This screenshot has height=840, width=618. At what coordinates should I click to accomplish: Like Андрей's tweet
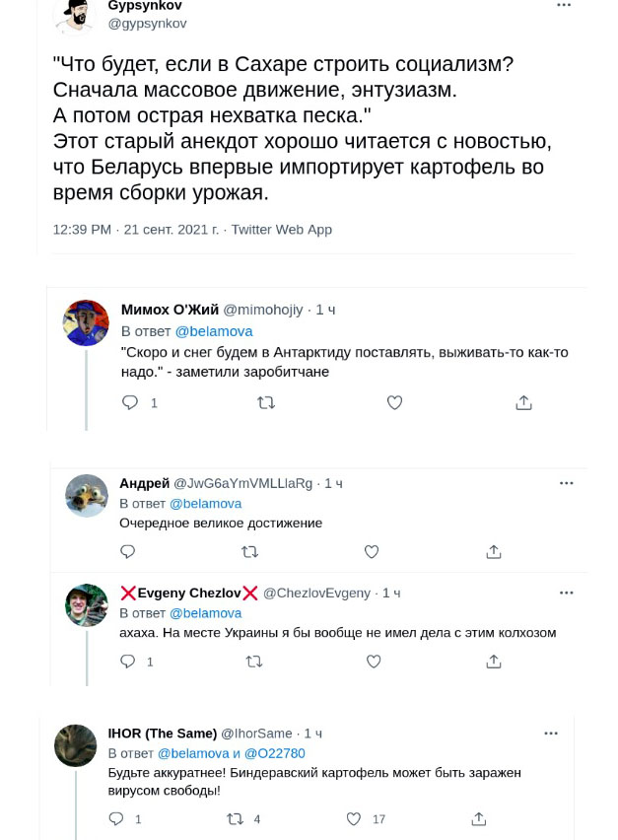pos(372,552)
